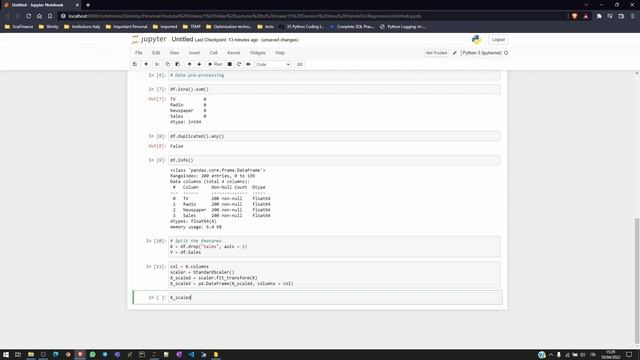Move the selected cell up
640x360 pixels.
click(x=189, y=64)
